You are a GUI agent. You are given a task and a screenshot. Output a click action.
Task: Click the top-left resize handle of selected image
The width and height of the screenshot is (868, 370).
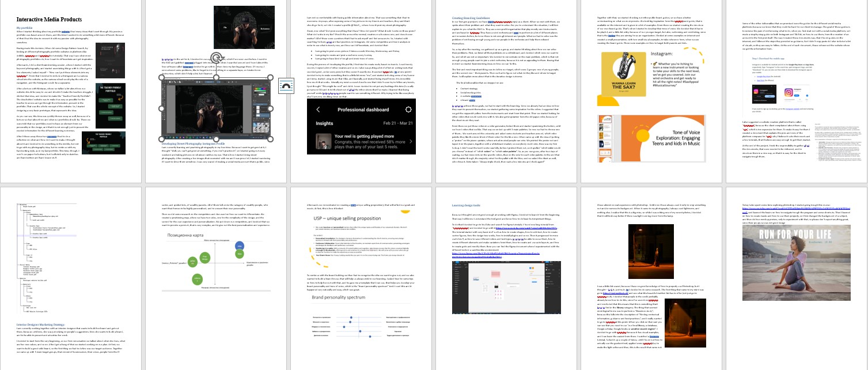pyautogui.click(x=161, y=78)
